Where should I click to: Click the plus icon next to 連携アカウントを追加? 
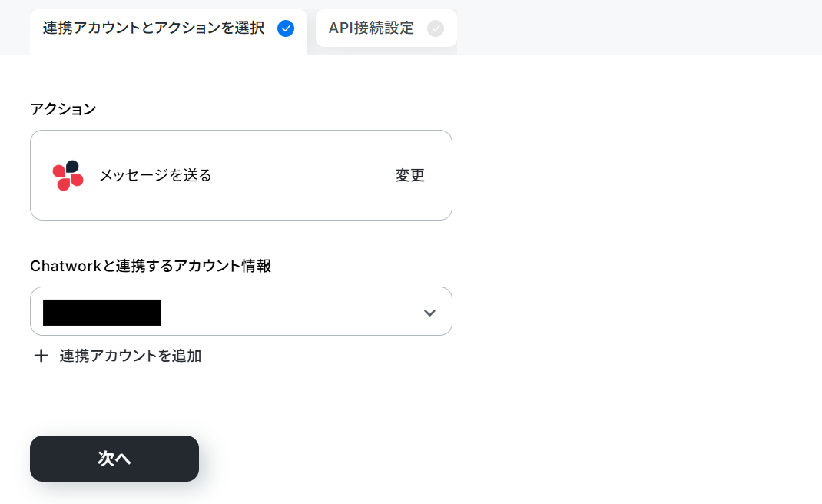[41, 356]
